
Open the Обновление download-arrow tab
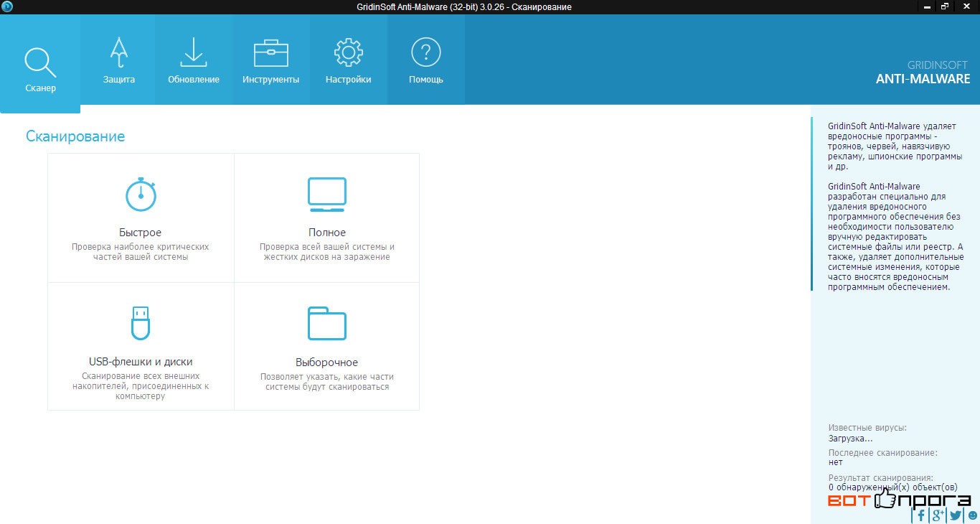[193, 60]
